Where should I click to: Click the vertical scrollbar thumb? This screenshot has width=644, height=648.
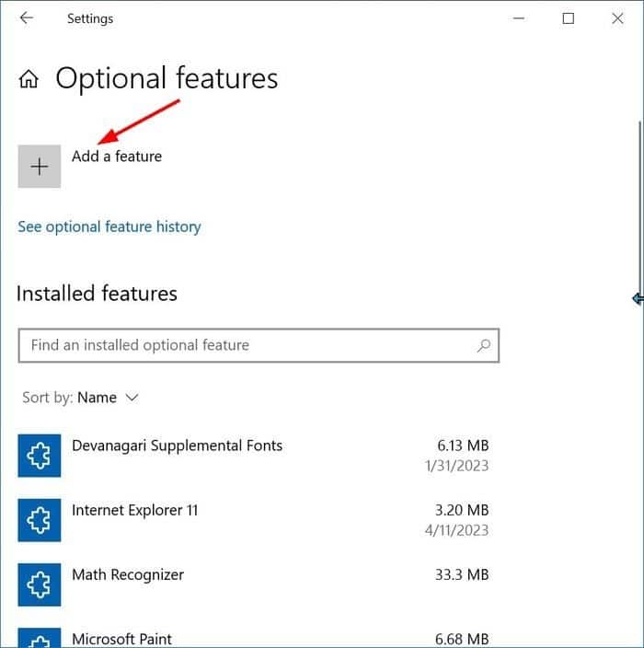click(x=640, y=206)
